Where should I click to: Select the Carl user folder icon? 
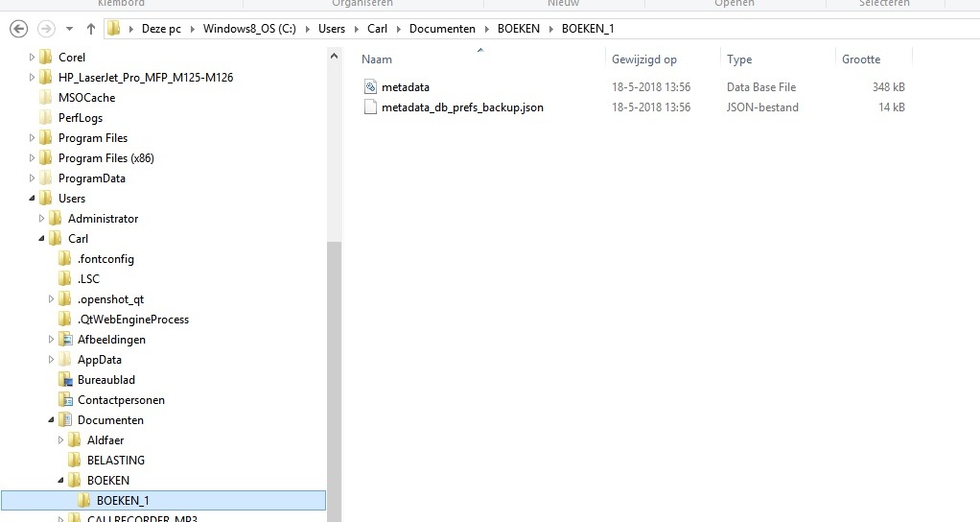click(56, 239)
